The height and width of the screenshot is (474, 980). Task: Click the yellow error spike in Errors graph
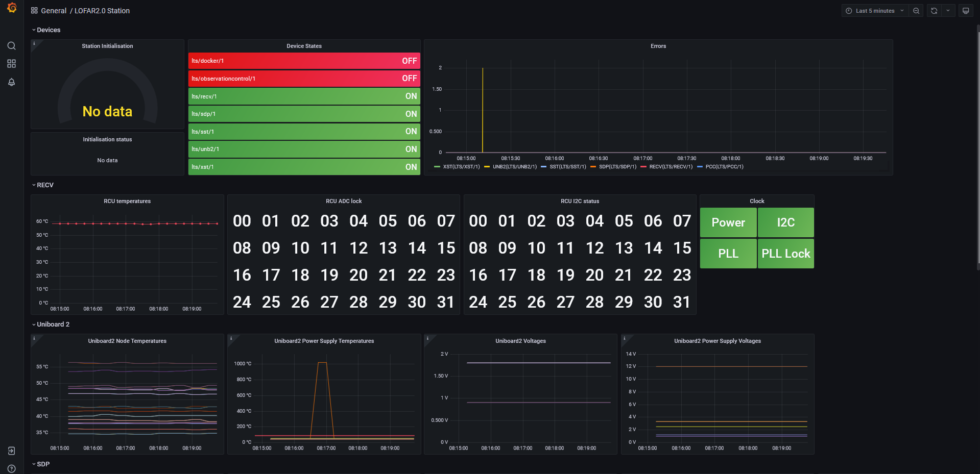pyautogui.click(x=483, y=110)
